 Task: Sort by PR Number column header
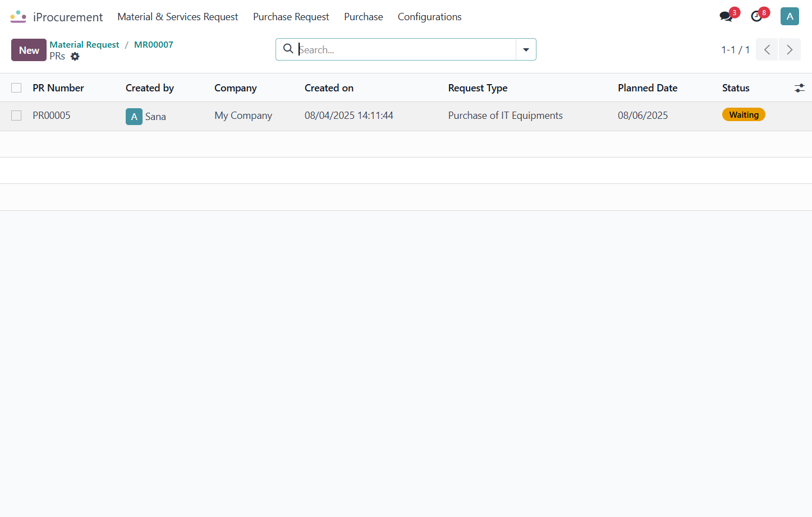pos(58,88)
